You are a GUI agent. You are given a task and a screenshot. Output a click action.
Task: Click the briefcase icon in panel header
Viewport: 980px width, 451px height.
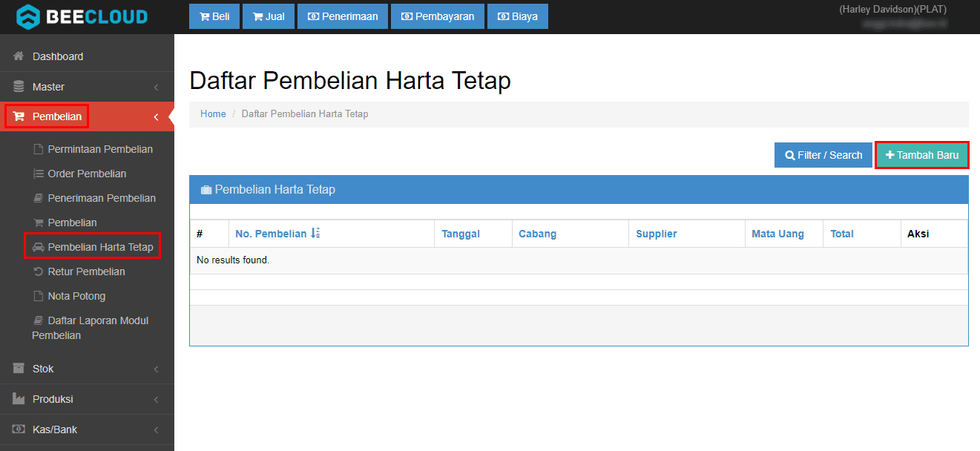point(206,190)
